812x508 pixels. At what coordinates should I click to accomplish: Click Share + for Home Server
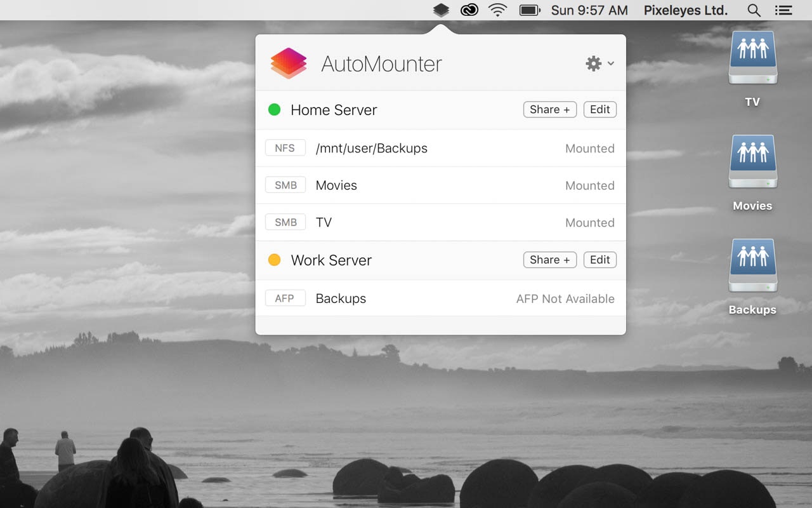(549, 109)
